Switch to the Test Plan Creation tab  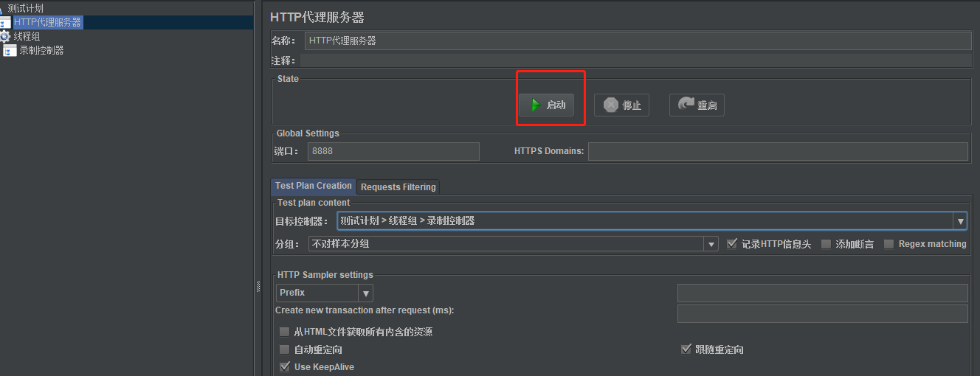(x=314, y=186)
